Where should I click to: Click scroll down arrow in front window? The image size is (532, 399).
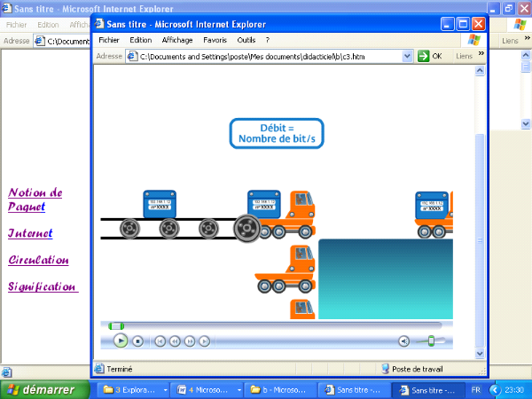click(480, 354)
